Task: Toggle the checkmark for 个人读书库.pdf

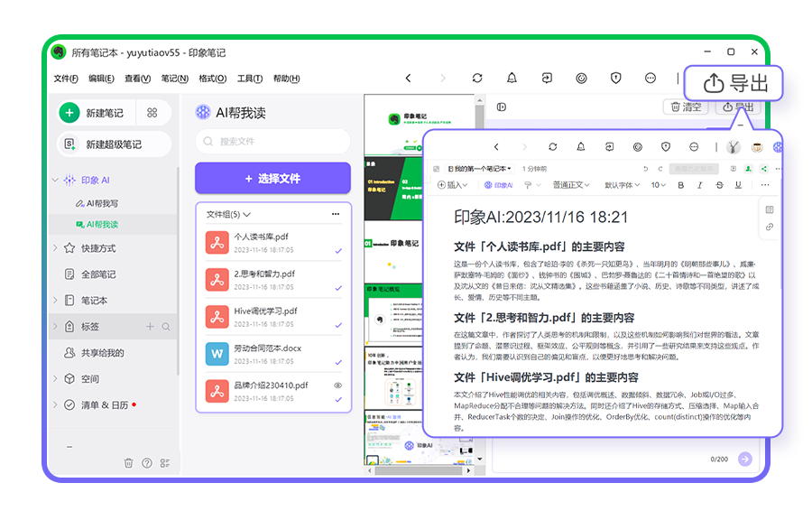Action: point(338,251)
